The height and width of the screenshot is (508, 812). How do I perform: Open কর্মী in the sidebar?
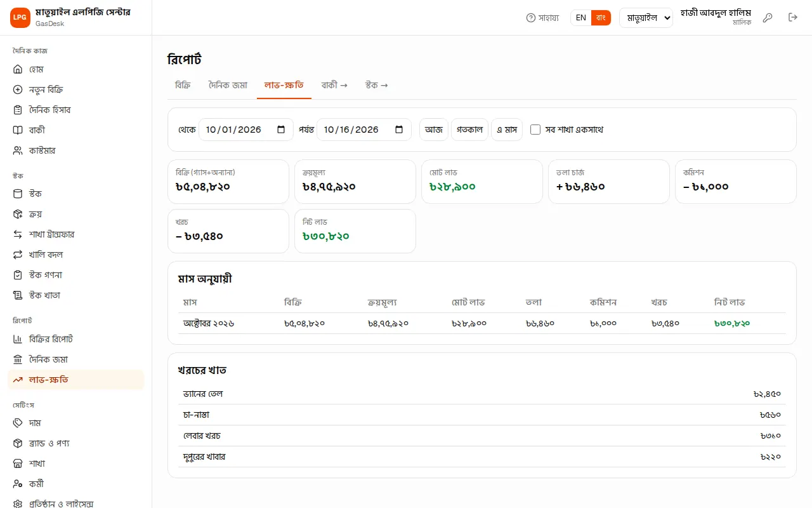point(76,484)
